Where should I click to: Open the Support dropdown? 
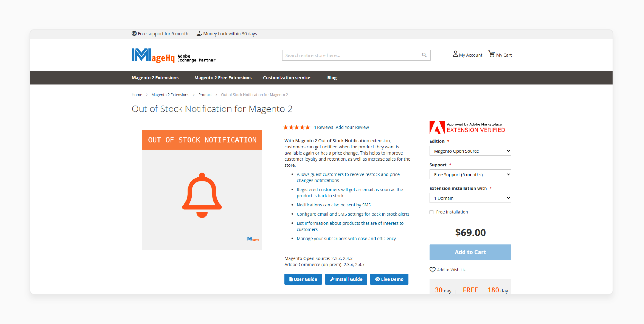[x=470, y=175]
